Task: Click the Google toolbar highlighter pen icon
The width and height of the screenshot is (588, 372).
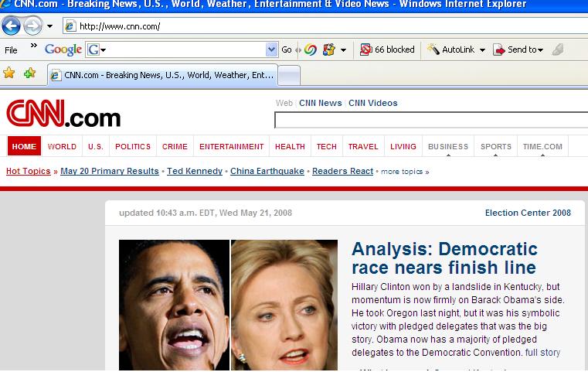Action: [x=558, y=49]
